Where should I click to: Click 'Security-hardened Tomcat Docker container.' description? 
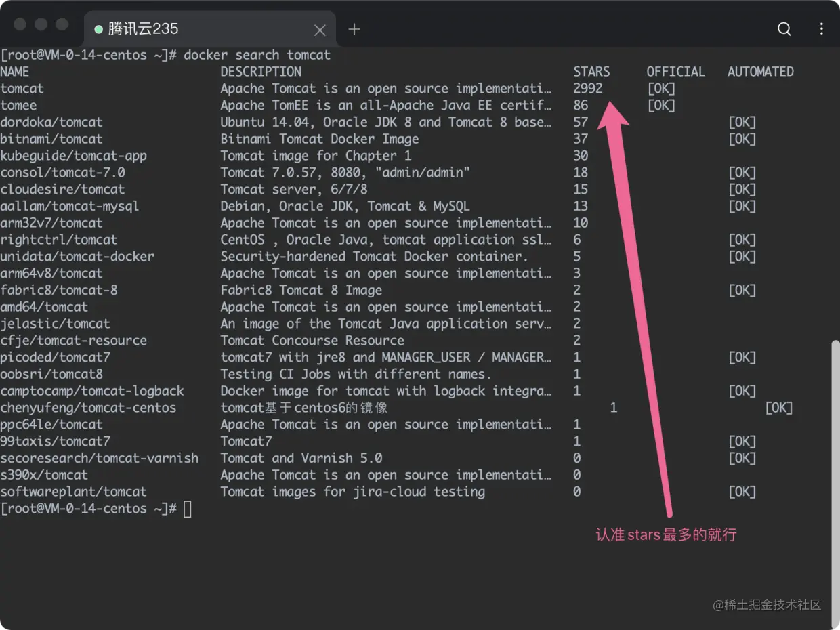tap(375, 257)
